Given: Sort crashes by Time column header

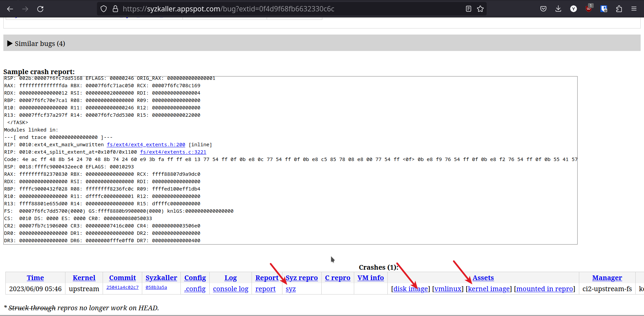Looking at the screenshot, I should 35,278.
